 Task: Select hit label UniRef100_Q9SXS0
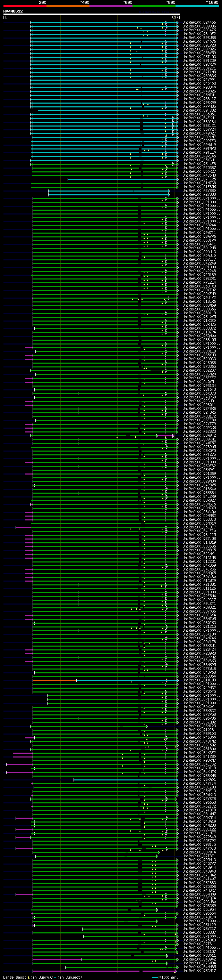point(199,64)
